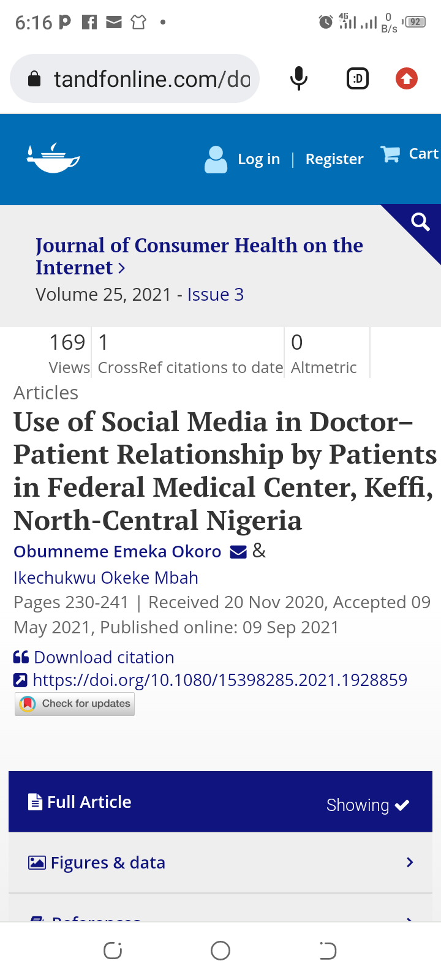Switch to Figures & data tab

(108, 862)
